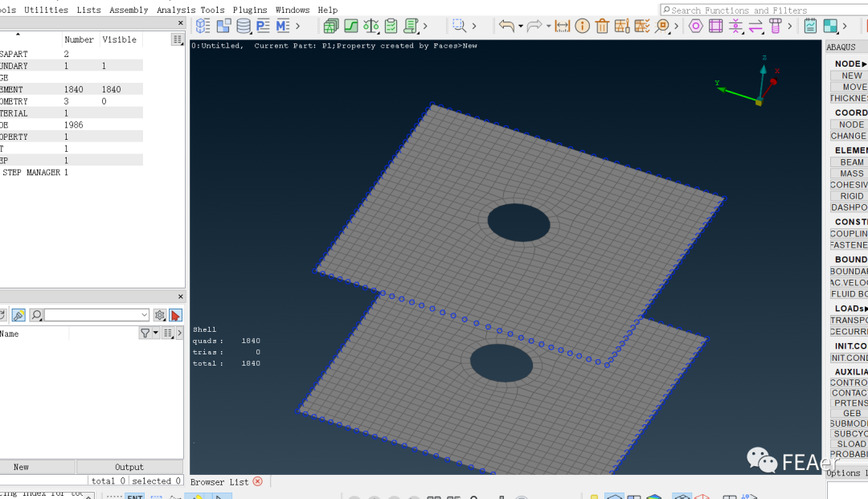Open the Materials list (M) icon
The width and height of the screenshot is (868, 499).
[283, 26]
